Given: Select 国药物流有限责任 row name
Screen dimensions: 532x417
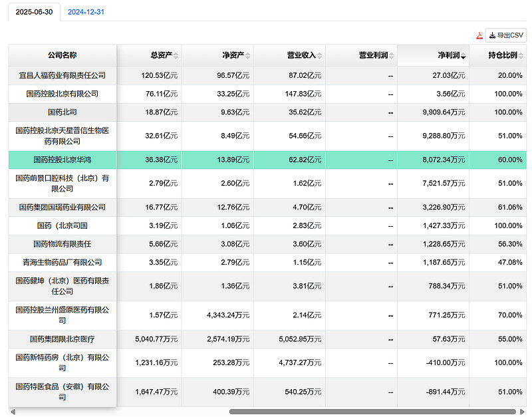Looking at the screenshot, I should click(x=63, y=243).
